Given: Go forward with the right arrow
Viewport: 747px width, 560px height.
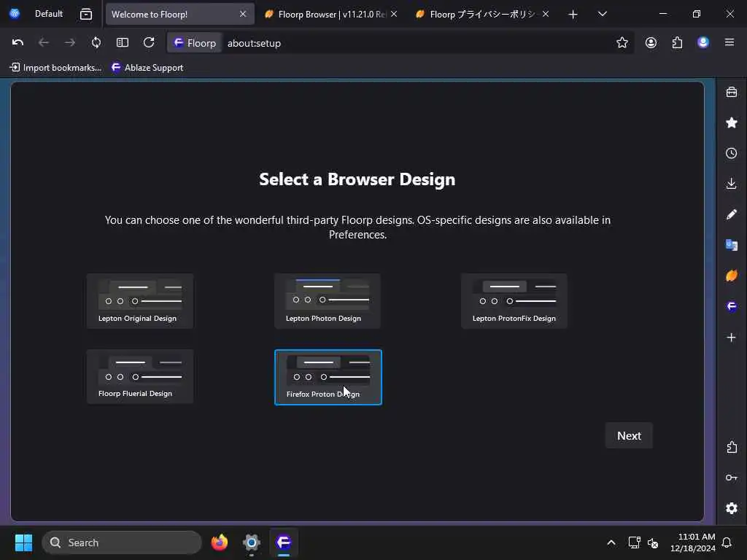Looking at the screenshot, I should (69, 43).
